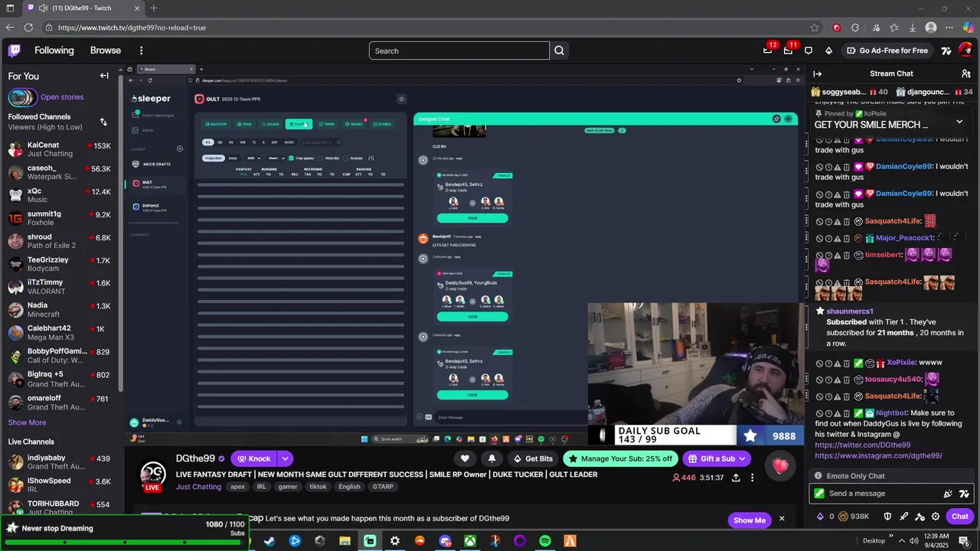Open browser extensions puzzle icon
980x551 pixels.
click(855, 28)
